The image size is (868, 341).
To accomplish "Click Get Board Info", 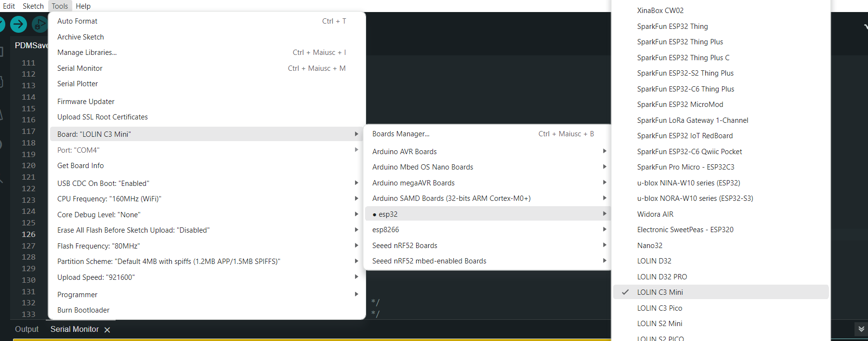I will [x=80, y=166].
